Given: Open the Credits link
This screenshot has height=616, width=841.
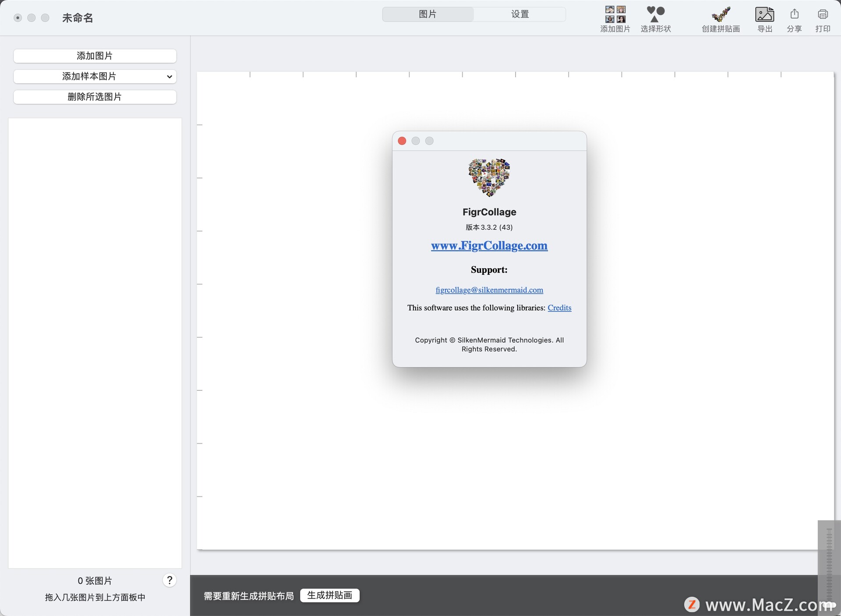Looking at the screenshot, I should (559, 308).
